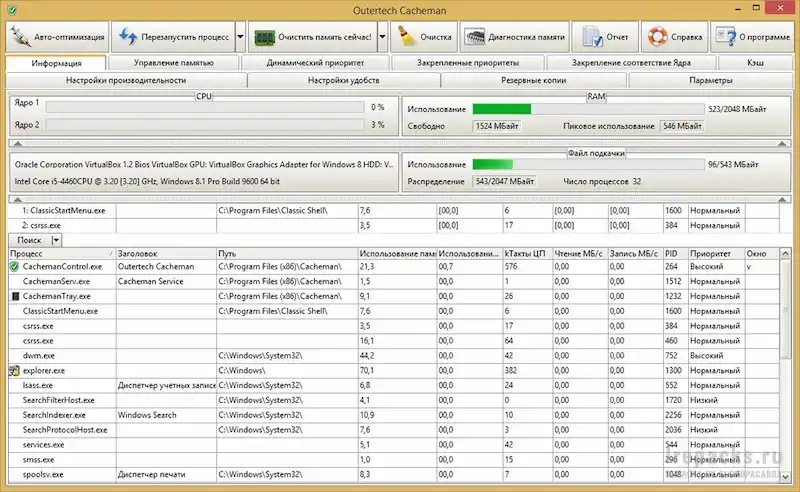Sort by the Приоритет column header
800x492 pixels.
[716, 254]
